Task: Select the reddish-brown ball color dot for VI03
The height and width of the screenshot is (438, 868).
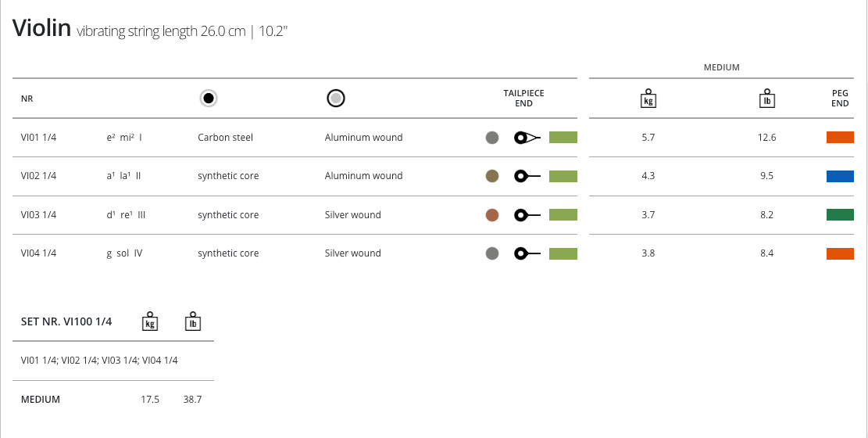Action: [x=492, y=215]
